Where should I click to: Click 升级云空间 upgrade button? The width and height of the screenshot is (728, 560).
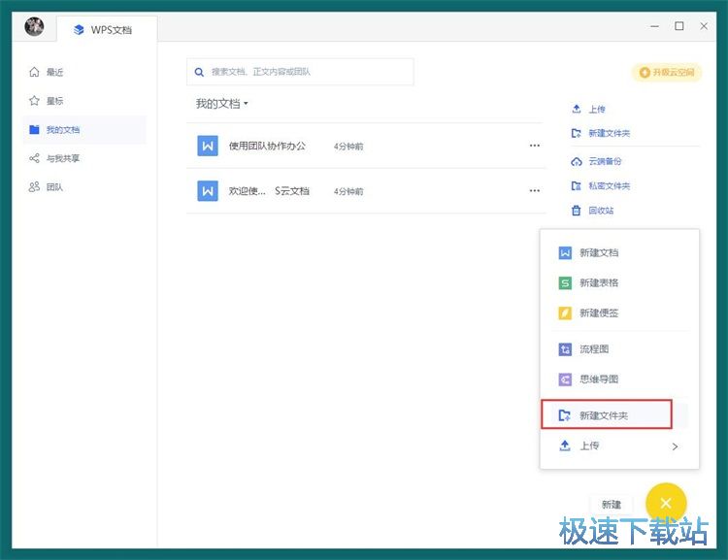(667, 73)
